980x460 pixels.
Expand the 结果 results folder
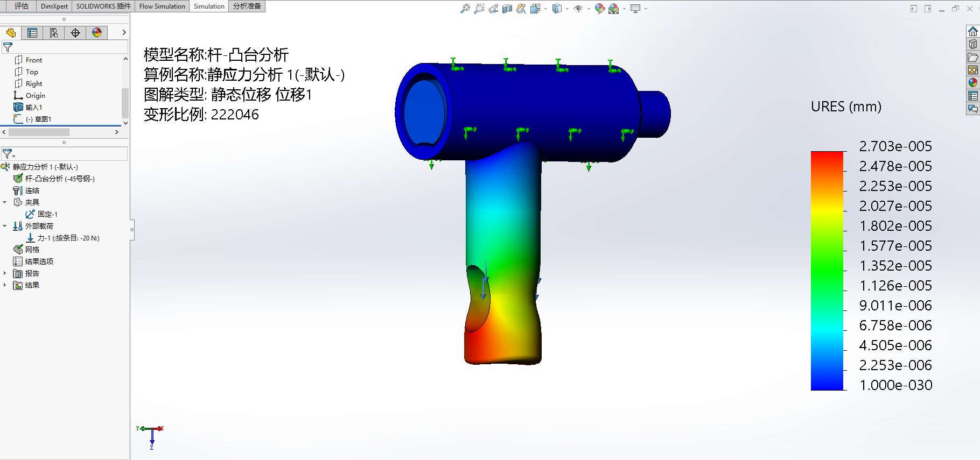coord(5,285)
